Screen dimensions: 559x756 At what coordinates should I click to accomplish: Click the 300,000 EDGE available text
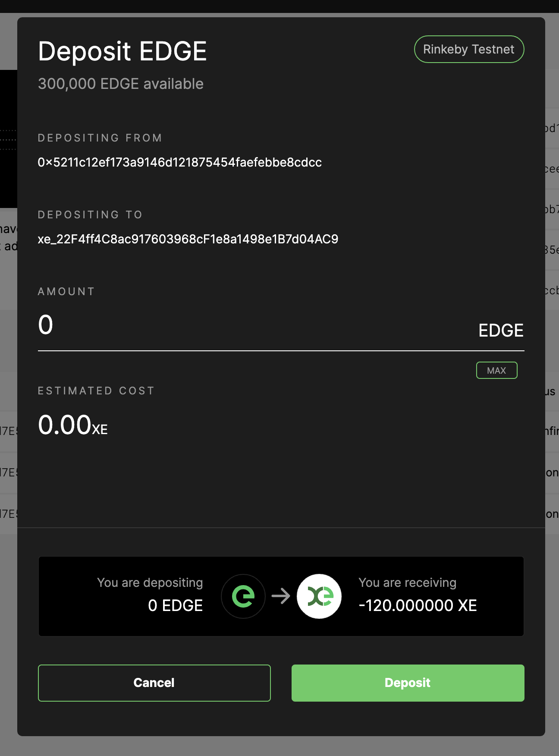click(x=121, y=84)
